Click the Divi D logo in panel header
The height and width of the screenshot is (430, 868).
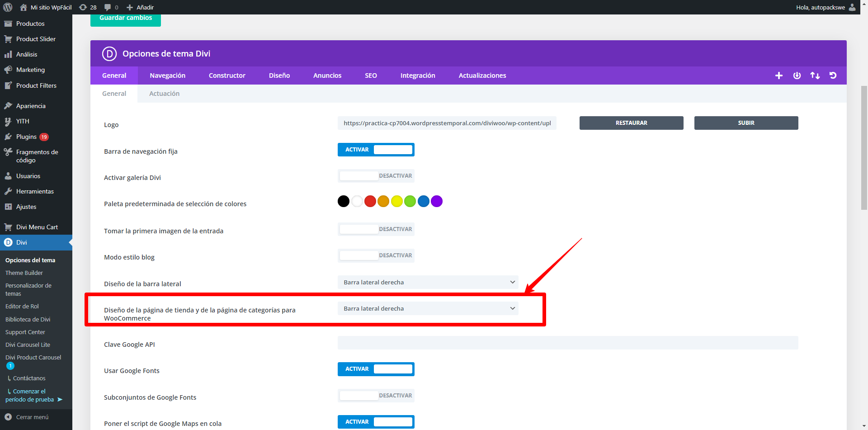pos(109,54)
